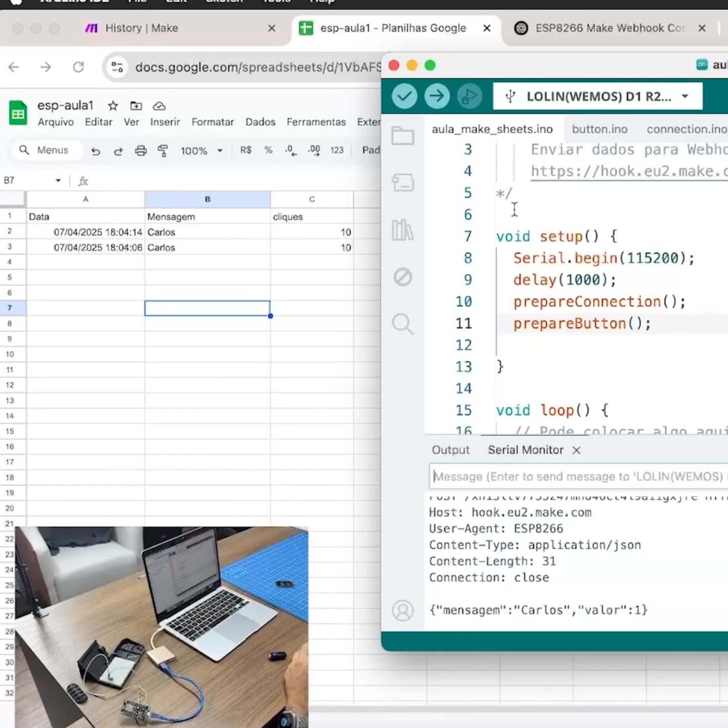Image resolution: width=728 pixels, height=728 pixels.
Task: Click the Arduino Verify checkmark button
Action: coord(404,96)
